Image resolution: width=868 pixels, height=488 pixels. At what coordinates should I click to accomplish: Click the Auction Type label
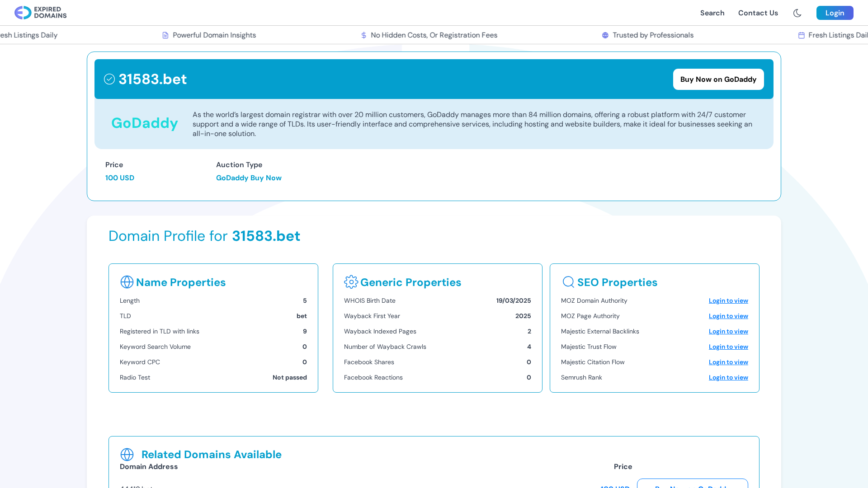[x=239, y=165]
